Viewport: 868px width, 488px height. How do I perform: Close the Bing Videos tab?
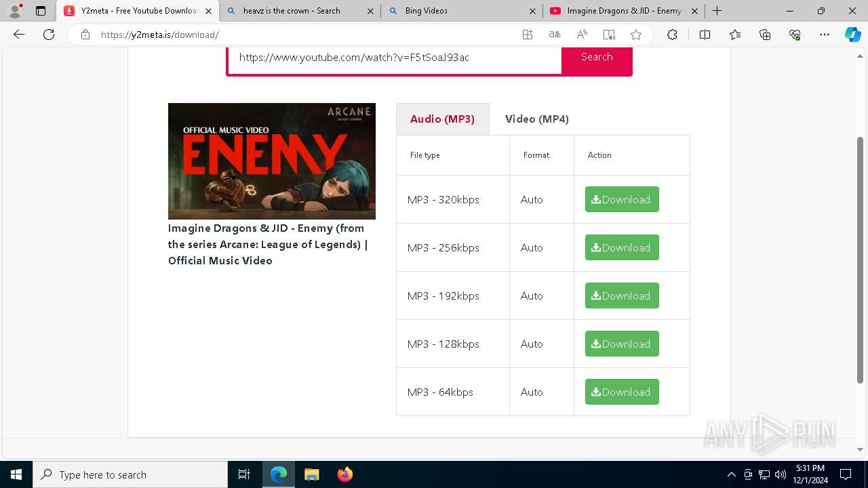[532, 11]
